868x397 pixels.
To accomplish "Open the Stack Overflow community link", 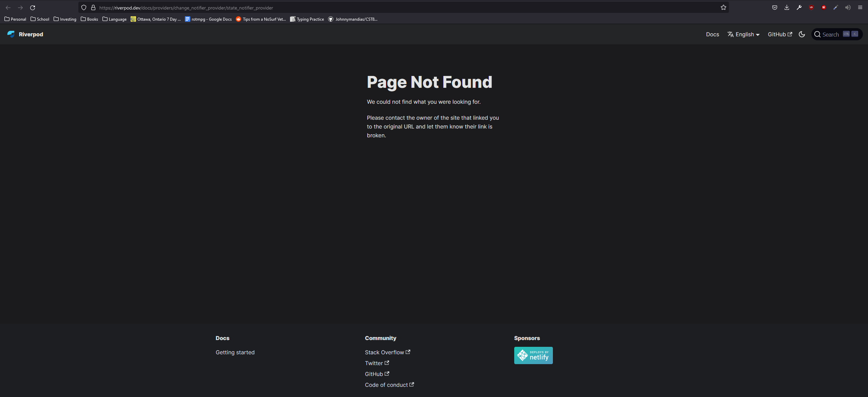I will point(384,352).
